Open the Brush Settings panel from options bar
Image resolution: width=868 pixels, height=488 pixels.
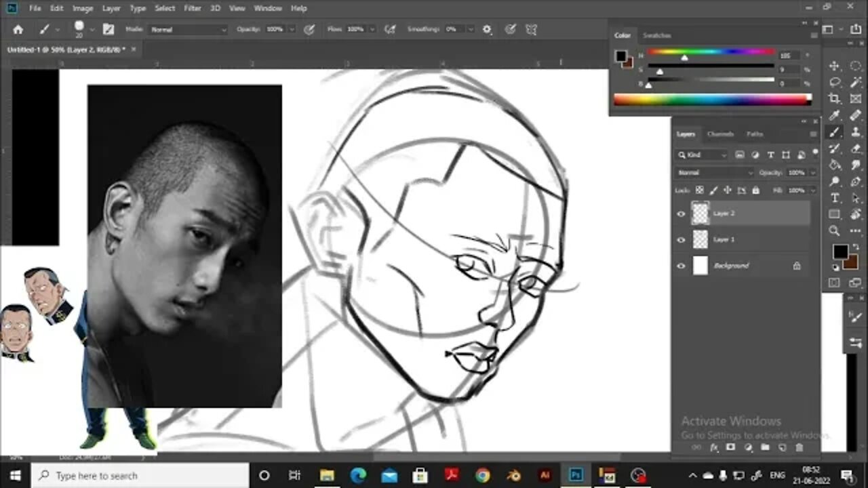pyautogui.click(x=108, y=30)
